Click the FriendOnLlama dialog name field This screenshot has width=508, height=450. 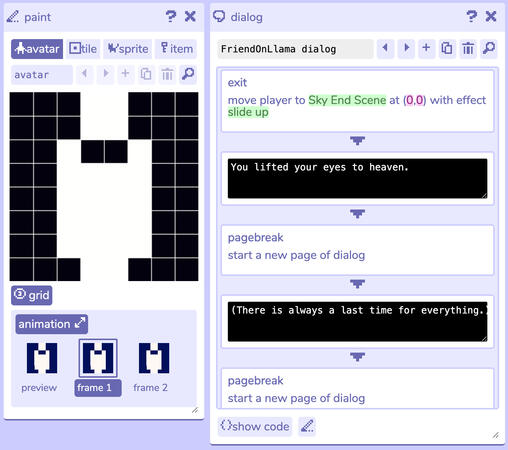pyautogui.click(x=295, y=49)
